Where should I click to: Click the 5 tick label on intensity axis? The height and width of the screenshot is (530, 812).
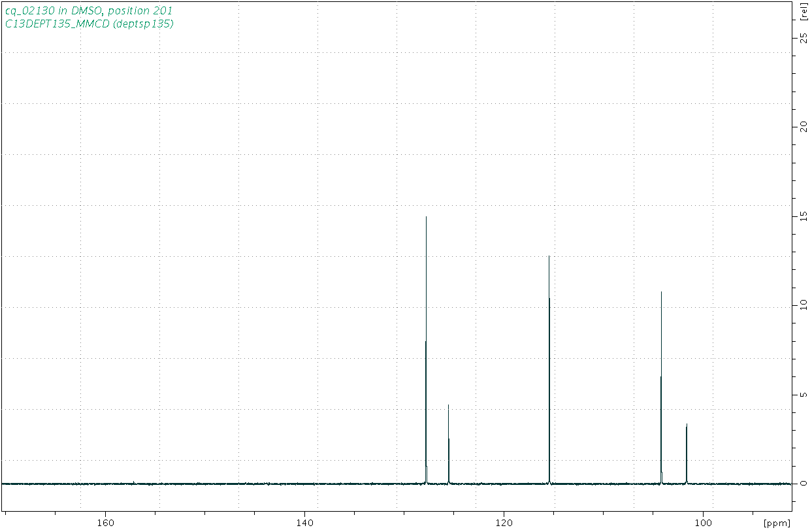pyautogui.click(x=803, y=395)
